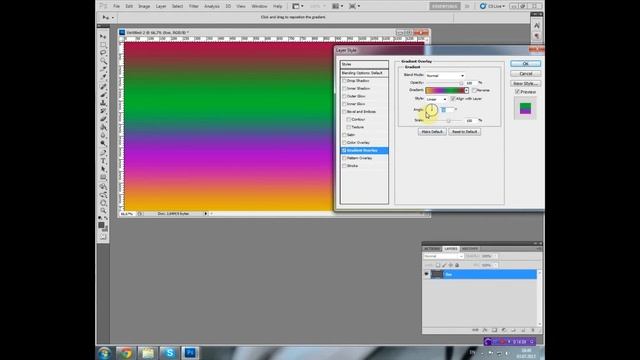The height and width of the screenshot is (360, 640).
Task: Toggle the Reverse gradient checkbox
Action: coord(474,90)
